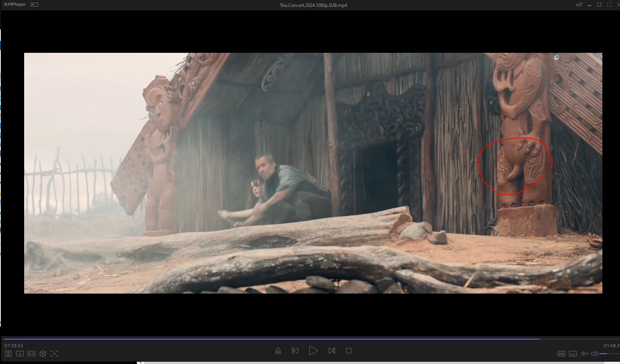Open the playlist panel icon
The width and height of the screenshot is (620, 364).
[x=8, y=354]
